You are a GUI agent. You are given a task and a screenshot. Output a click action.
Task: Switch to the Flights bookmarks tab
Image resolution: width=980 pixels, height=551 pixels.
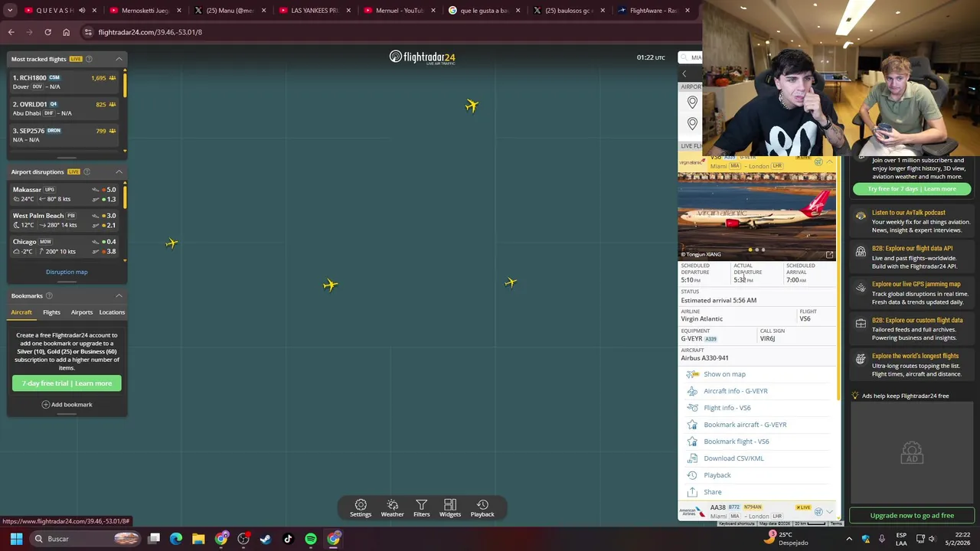[x=51, y=312]
